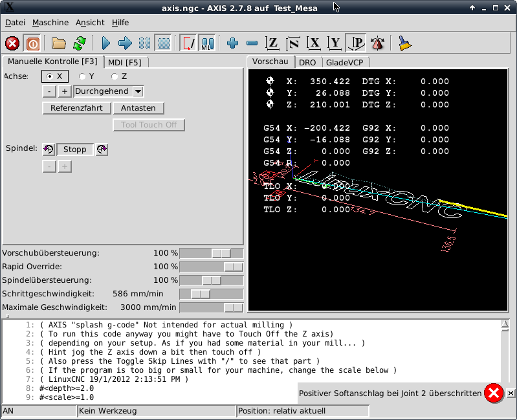Screen dimensions: 517x420
Task: Switch to GladeVCP tab
Action: (x=345, y=62)
